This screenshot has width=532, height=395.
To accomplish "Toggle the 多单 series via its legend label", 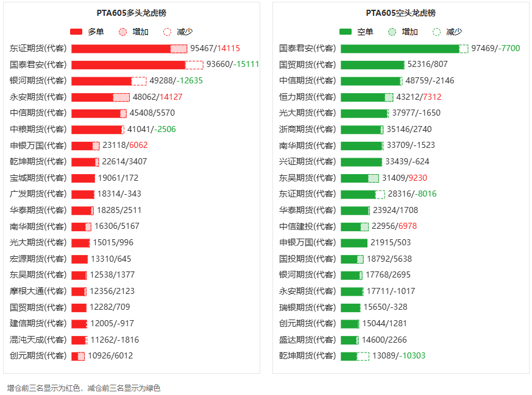I will 96,32.
